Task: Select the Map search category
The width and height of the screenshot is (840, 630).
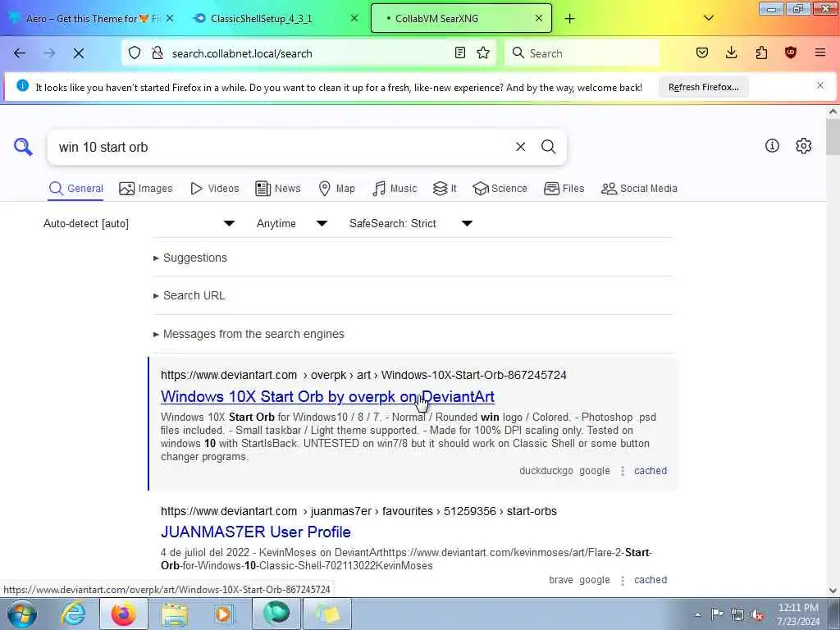Action: pyautogui.click(x=336, y=189)
